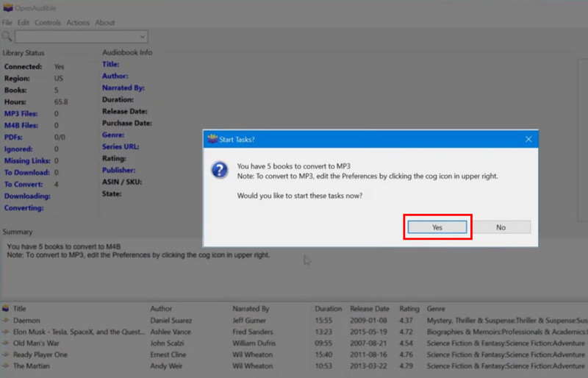Click the To Convert link
The width and height of the screenshot is (588, 378).
pos(24,185)
